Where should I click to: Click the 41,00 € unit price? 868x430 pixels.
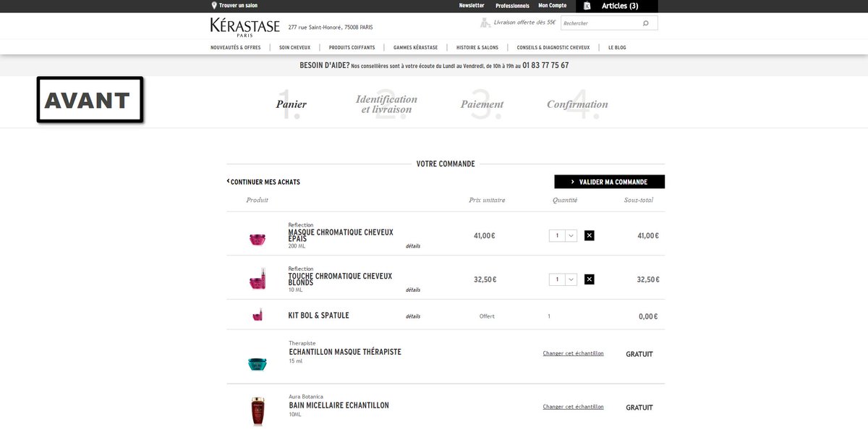[x=485, y=235]
